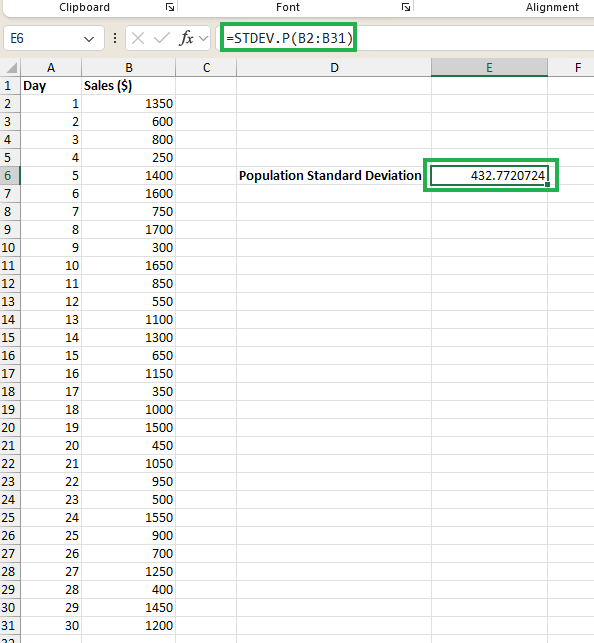The width and height of the screenshot is (594, 643).
Task: Select row 1 header
Action: click(x=10, y=86)
